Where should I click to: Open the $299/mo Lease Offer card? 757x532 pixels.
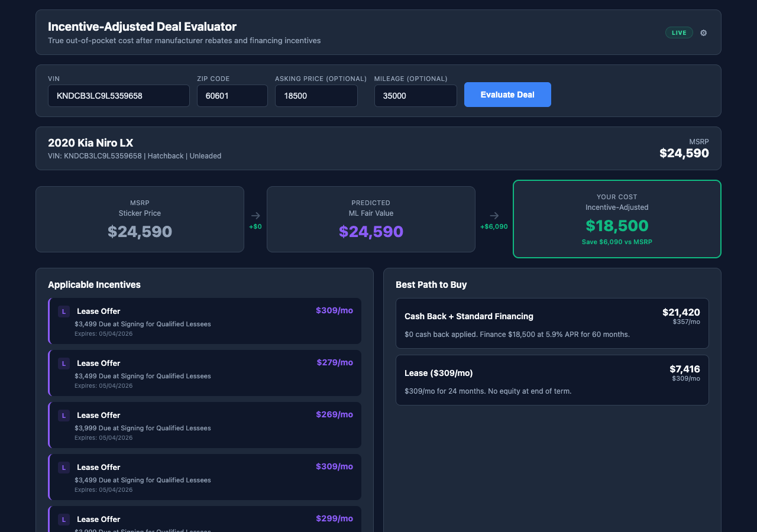pyautogui.click(x=205, y=519)
